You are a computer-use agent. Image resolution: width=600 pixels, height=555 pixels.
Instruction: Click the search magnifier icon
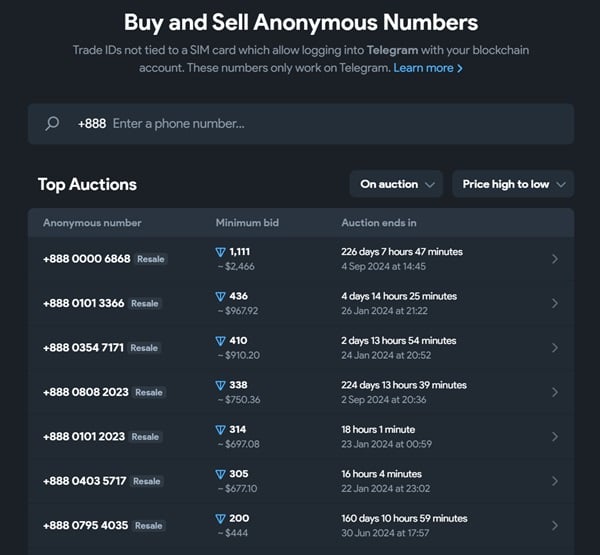point(53,124)
